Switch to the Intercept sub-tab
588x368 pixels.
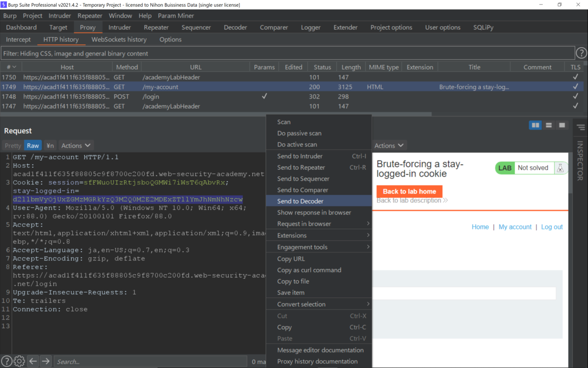pyautogui.click(x=18, y=39)
